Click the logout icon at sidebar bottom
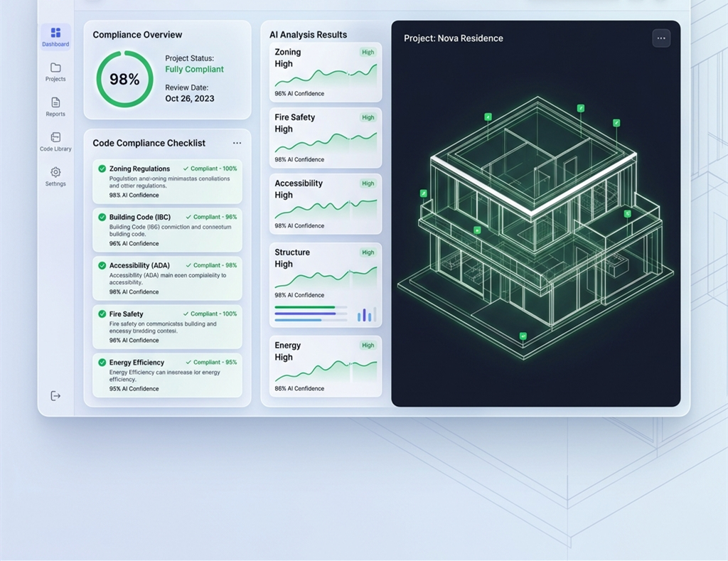Screen dimensions: 728x561 55,395
